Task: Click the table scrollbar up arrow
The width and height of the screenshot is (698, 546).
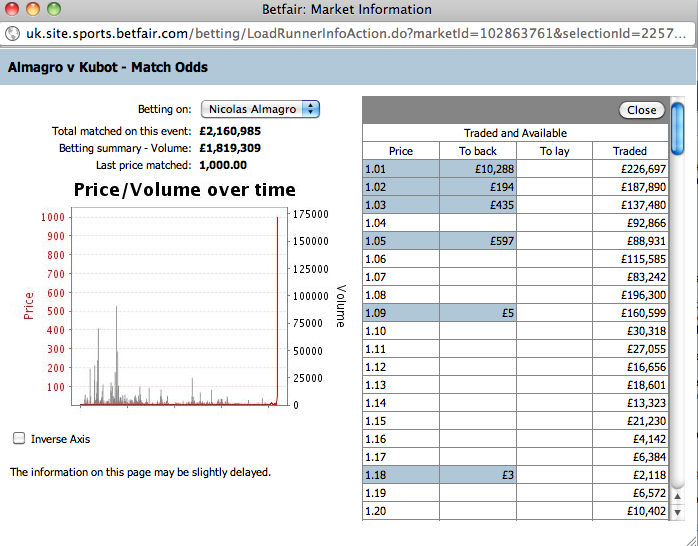Action: click(677, 496)
